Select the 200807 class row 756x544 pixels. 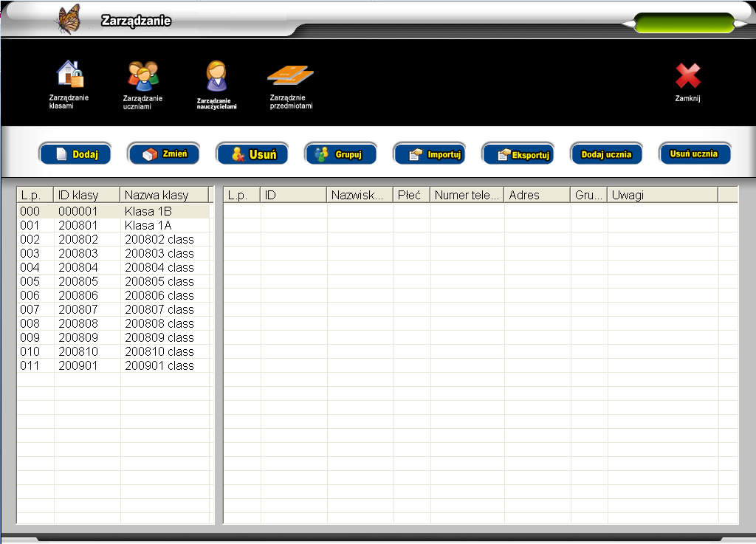pos(114,309)
